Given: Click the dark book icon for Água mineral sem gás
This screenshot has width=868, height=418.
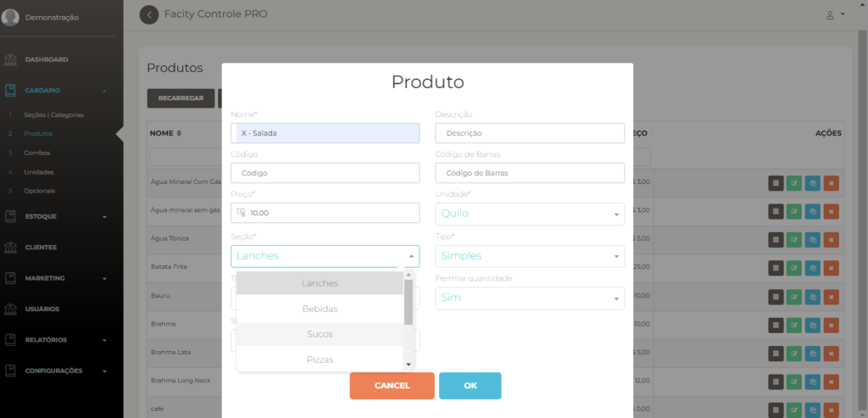Looking at the screenshot, I should [x=776, y=211].
